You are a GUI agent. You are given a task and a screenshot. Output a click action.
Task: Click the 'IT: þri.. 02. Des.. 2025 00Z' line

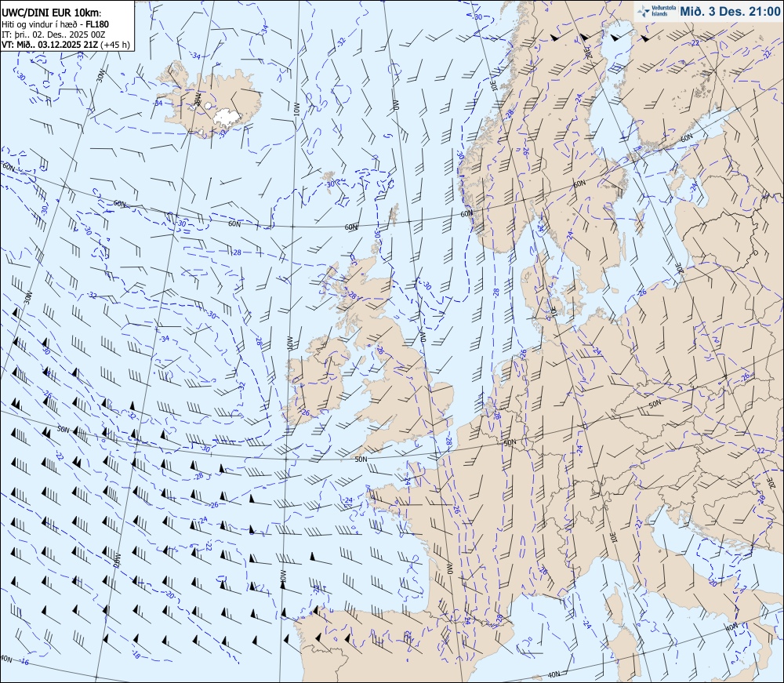point(53,34)
